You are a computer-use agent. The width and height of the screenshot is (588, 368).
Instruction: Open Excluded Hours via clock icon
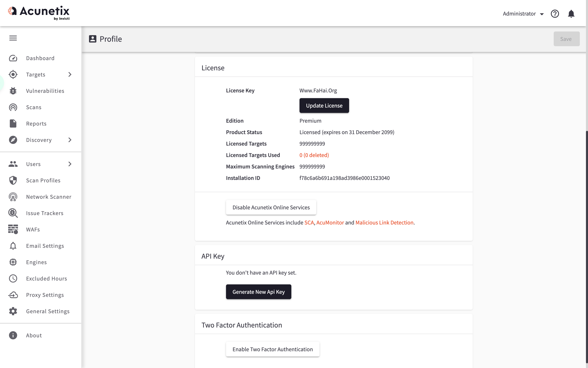click(x=13, y=278)
